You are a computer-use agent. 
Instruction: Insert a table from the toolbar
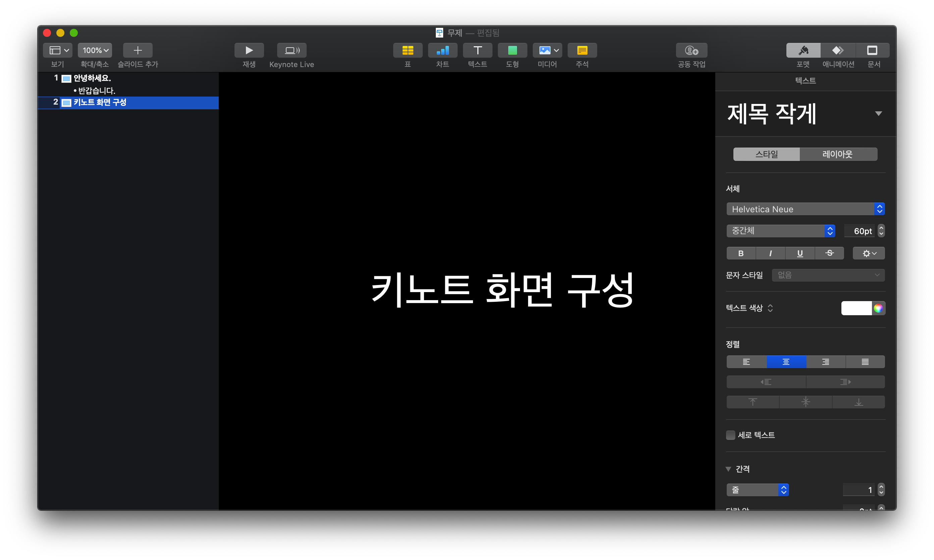point(407,50)
